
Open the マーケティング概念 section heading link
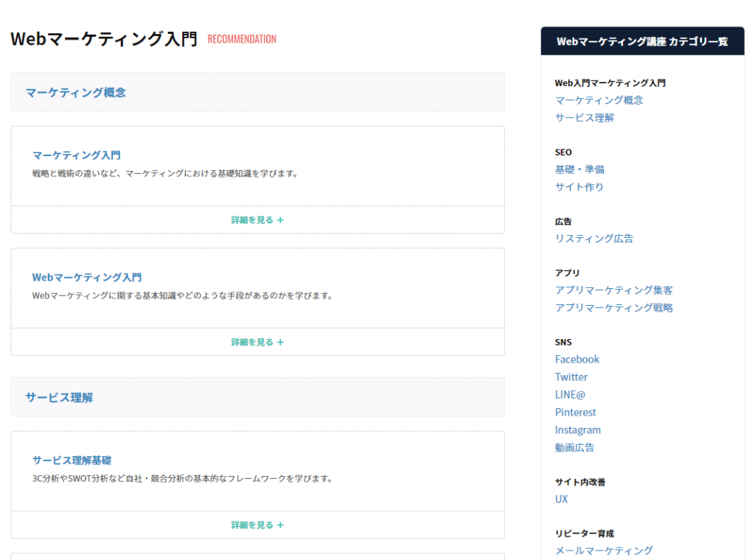76,92
